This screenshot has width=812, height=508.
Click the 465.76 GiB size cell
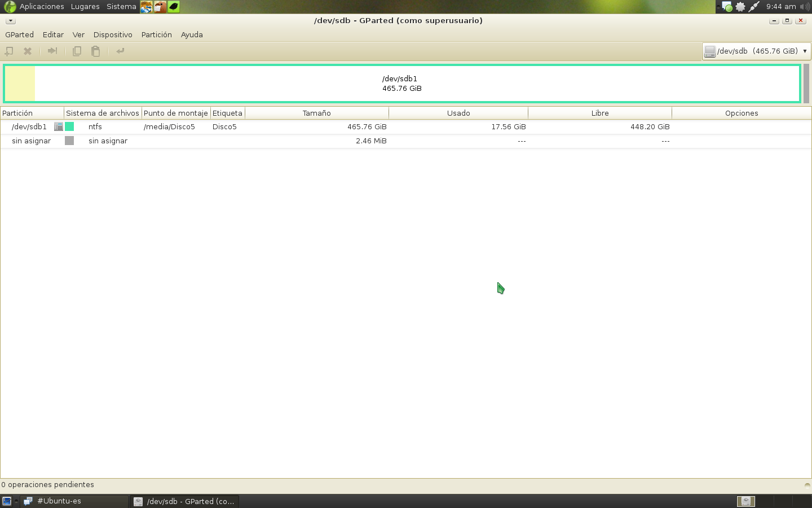coord(367,126)
